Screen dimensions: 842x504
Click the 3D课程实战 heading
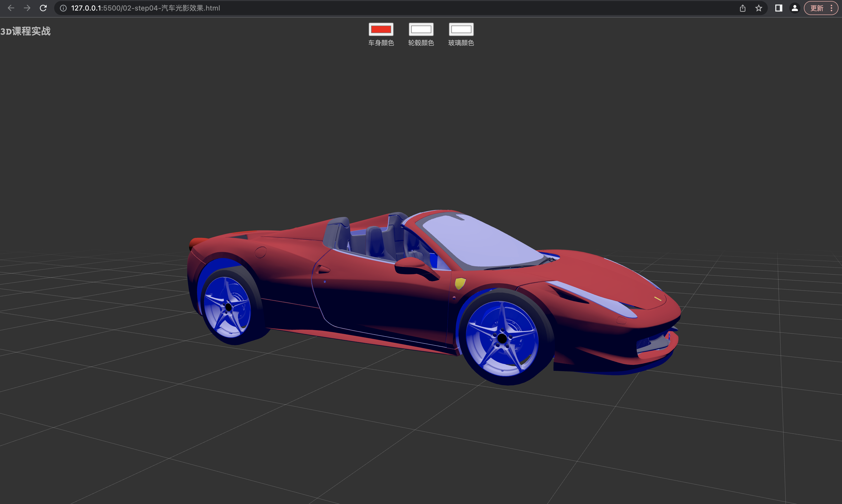click(25, 31)
